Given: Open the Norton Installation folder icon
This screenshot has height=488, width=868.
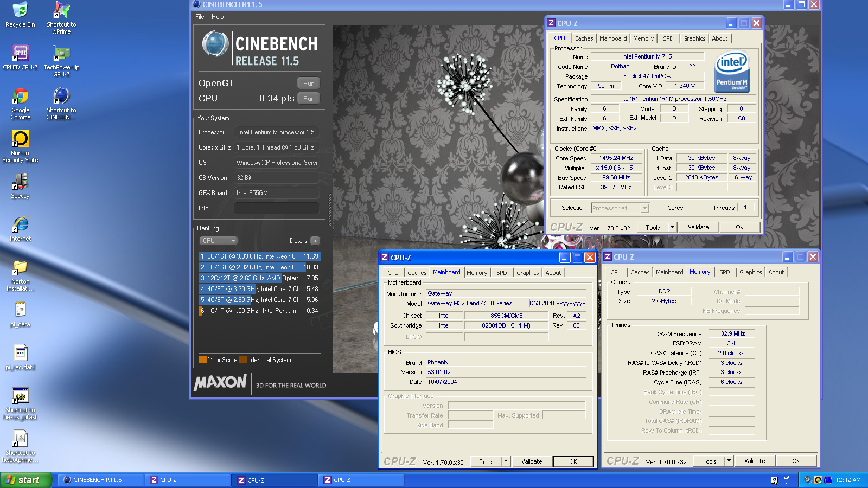Looking at the screenshot, I should tap(20, 275).
